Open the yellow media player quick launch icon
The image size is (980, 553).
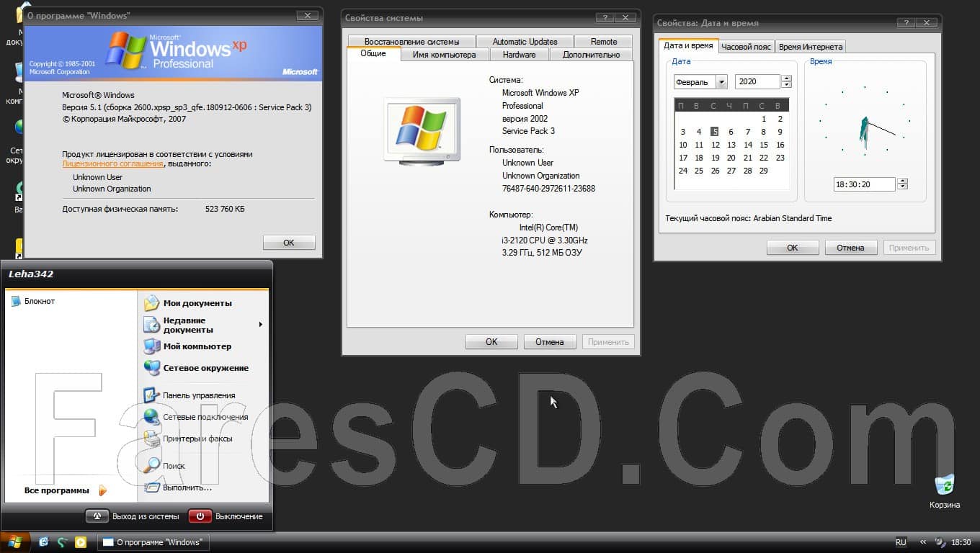click(81, 542)
